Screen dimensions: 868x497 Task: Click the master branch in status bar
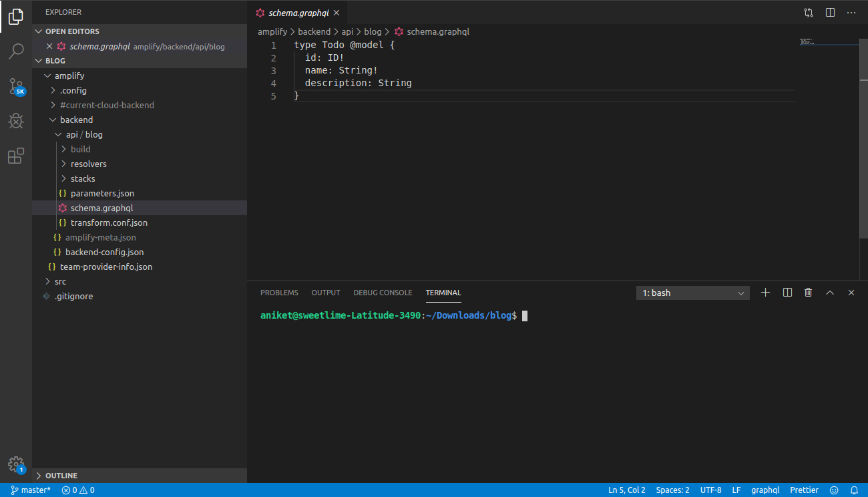tap(31, 490)
